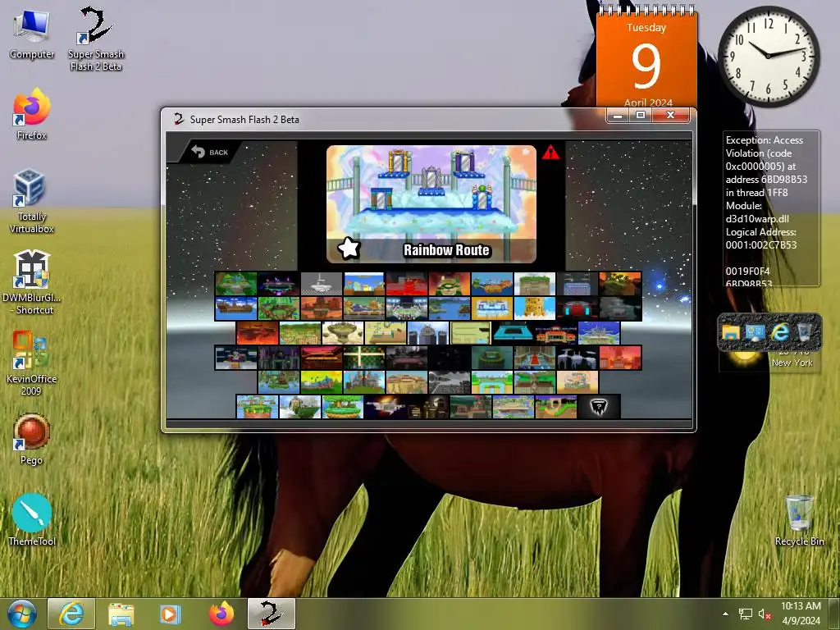The width and height of the screenshot is (840, 630).
Task: Open Windows Media Player from the taskbar
Action: pyautogui.click(x=171, y=614)
